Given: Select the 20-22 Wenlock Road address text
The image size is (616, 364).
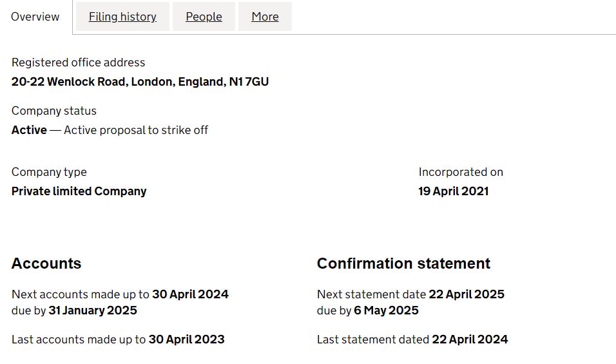Looking at the screenshot, I should click(140, 82).
